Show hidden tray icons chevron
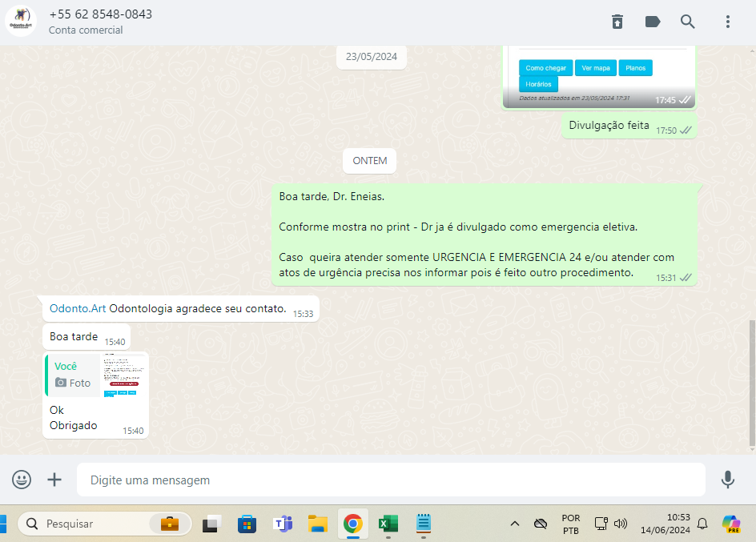The width and height of the screenshot is (756, 542). click(515, 524)
